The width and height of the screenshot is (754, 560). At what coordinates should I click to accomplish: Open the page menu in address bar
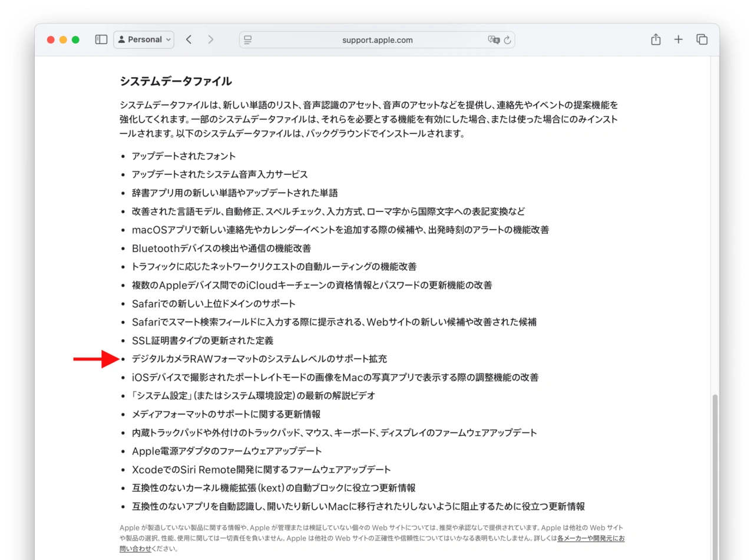(x=248, y=40)
